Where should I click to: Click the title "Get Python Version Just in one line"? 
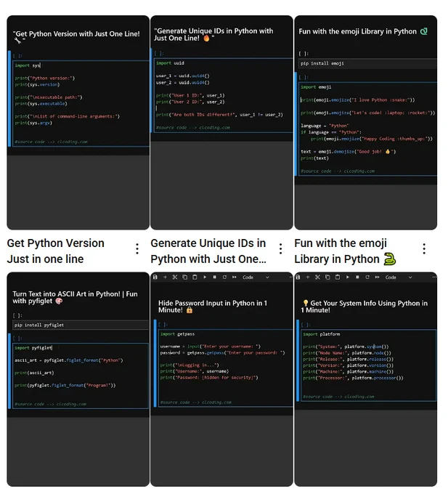55,251
